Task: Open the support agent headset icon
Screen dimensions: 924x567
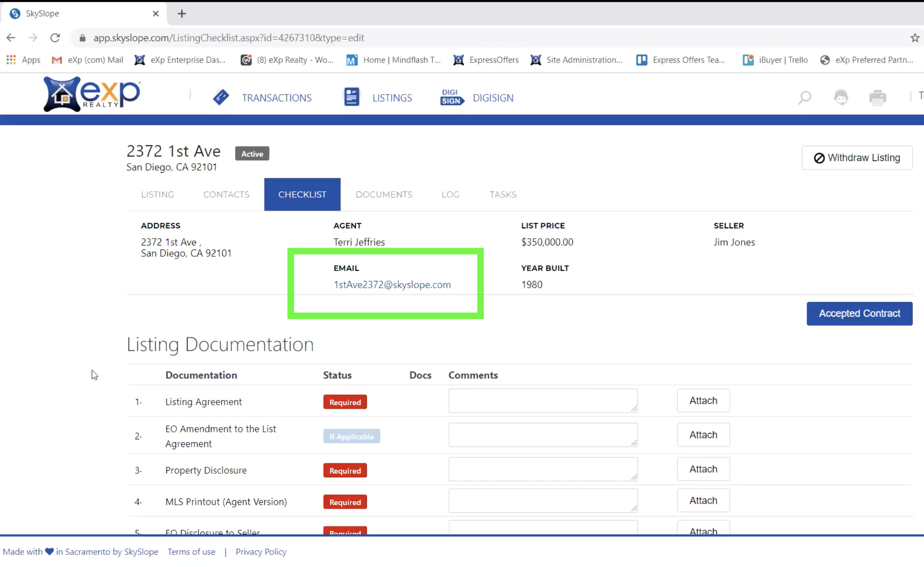Action: tap(841, 98)
